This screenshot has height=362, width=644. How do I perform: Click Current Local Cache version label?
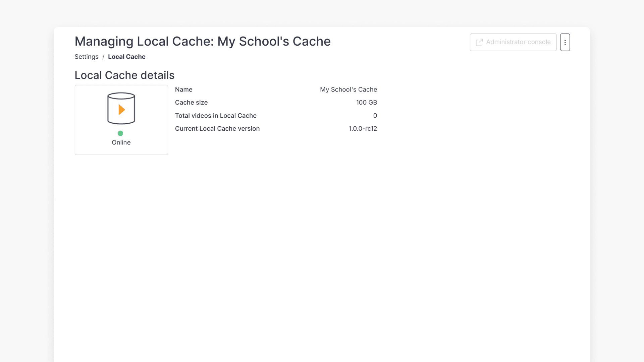[217, 129]
